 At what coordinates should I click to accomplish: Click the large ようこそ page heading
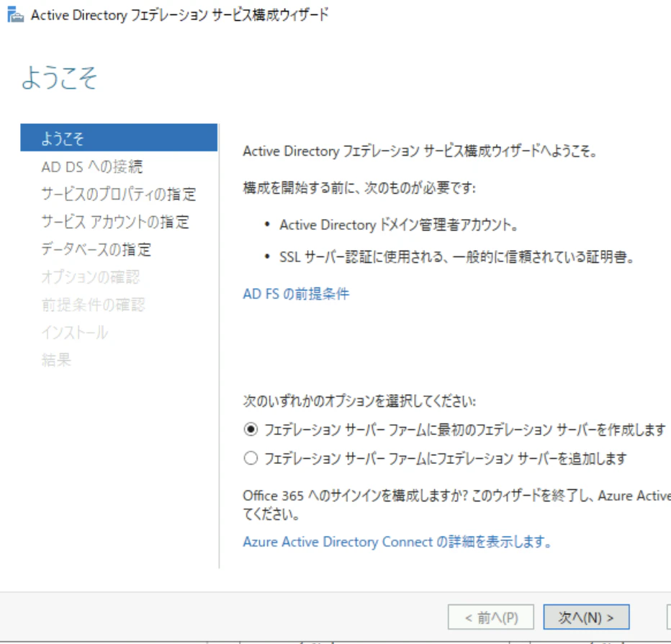pyautogui.click(x=60, y=78)
